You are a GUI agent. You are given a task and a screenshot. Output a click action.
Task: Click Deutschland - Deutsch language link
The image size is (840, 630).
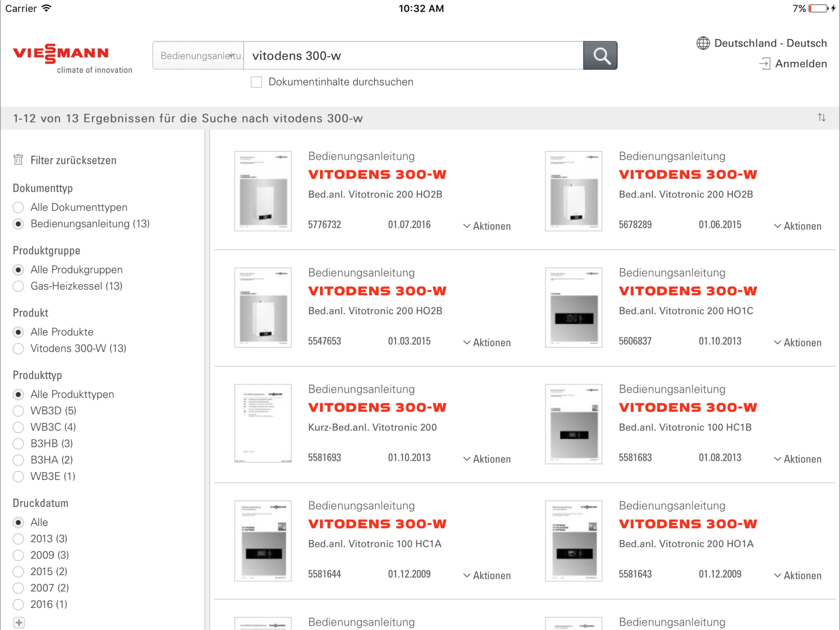[770, 43]
